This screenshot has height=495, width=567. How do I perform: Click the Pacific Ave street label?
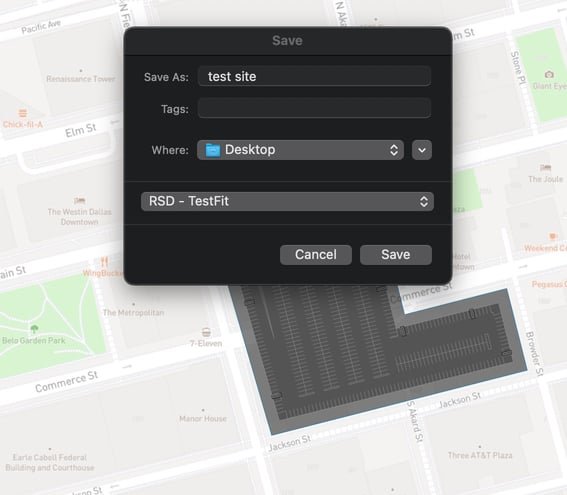[x=41, y=27]
